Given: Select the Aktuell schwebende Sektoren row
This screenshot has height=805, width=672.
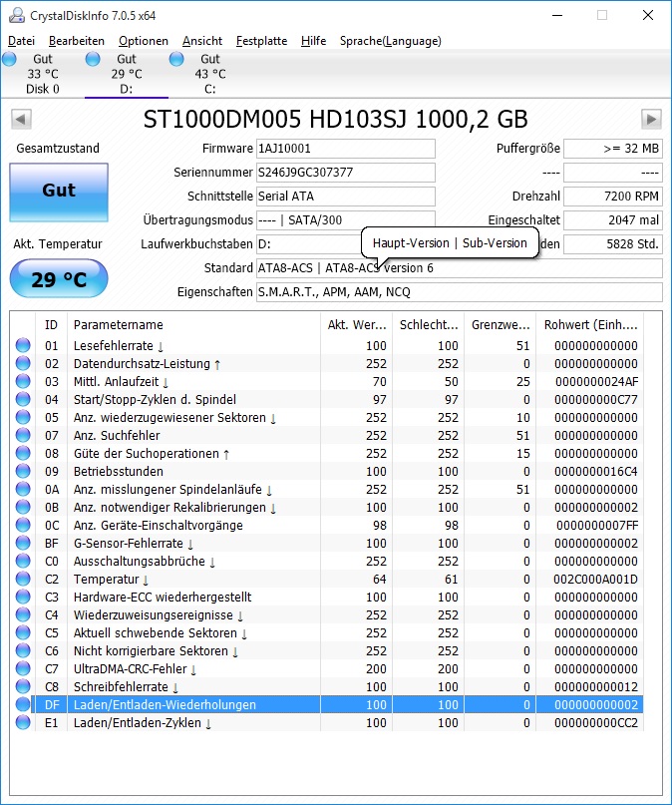Looking at the screenshot, I should pos(327,633).
